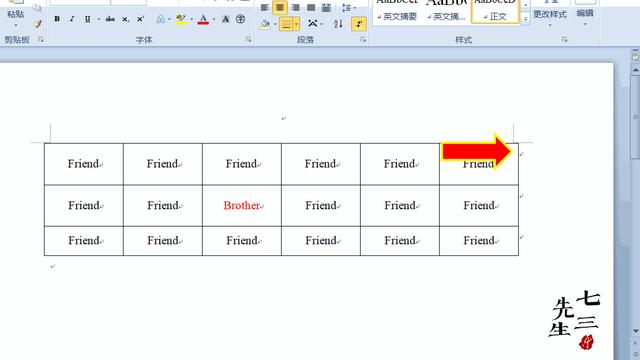The width and height of the screenshot is (640, 360).
Task: Click the line spacing icon
Action: pyautogui.click(x=346, y=7)
